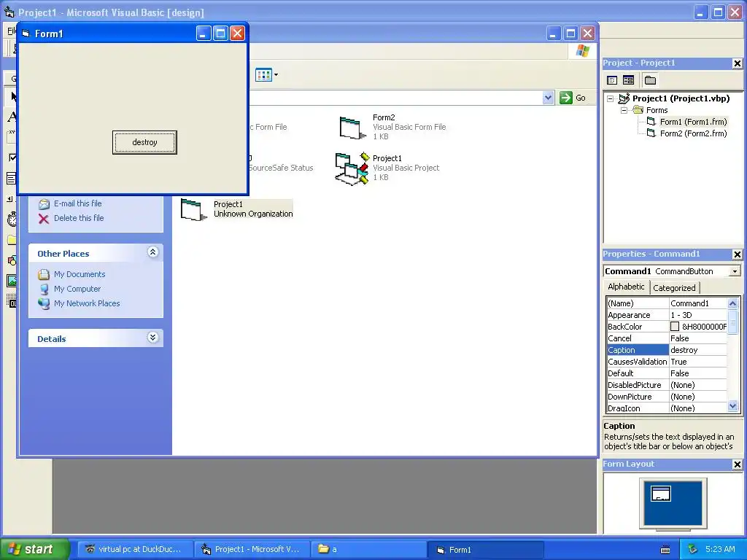Open the address bar dropdown in explorer
747x560 pixels.
(x=548, y=98)
